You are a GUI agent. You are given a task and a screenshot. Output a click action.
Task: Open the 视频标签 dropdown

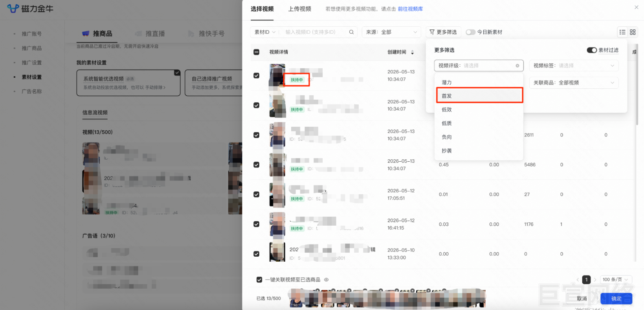click(x=574, y=66)
